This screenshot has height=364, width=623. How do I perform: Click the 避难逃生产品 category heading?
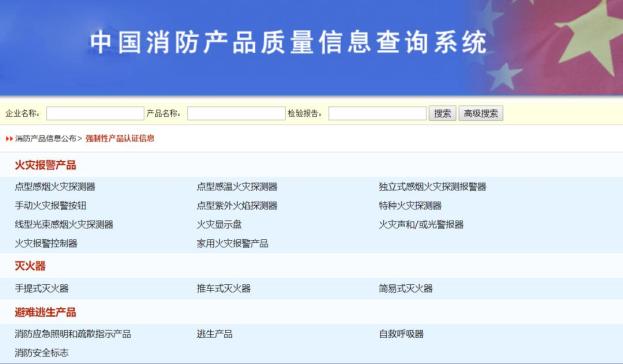click(x=45, y=312)
